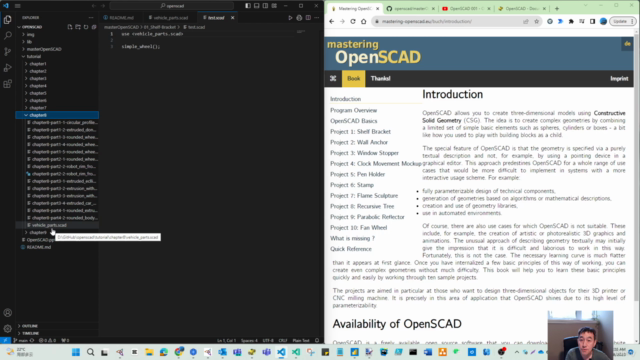The width and height of the screenshot is (640, 360).
Task: Click Collapse Folders icon in Explorer
Action: pos(94,27)
